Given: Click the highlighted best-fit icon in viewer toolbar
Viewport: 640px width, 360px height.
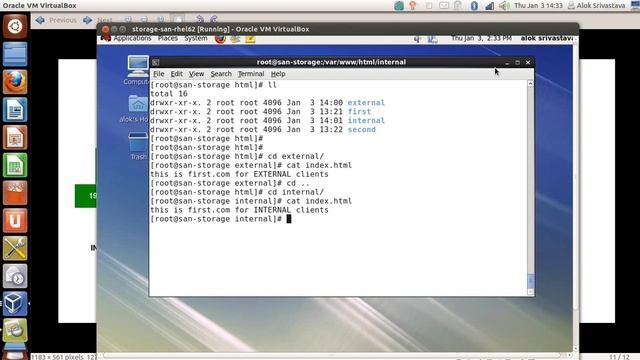Looking at the screenshot, I should 178,19.
